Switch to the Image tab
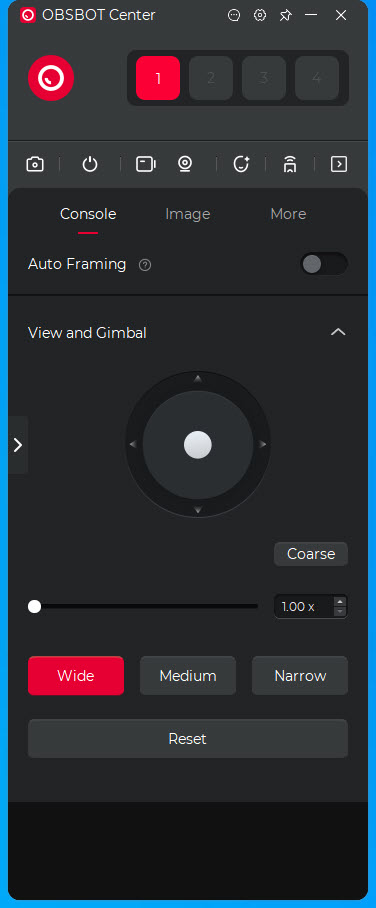The width and height of the screenshot is (376, 908). coord(188,214)
